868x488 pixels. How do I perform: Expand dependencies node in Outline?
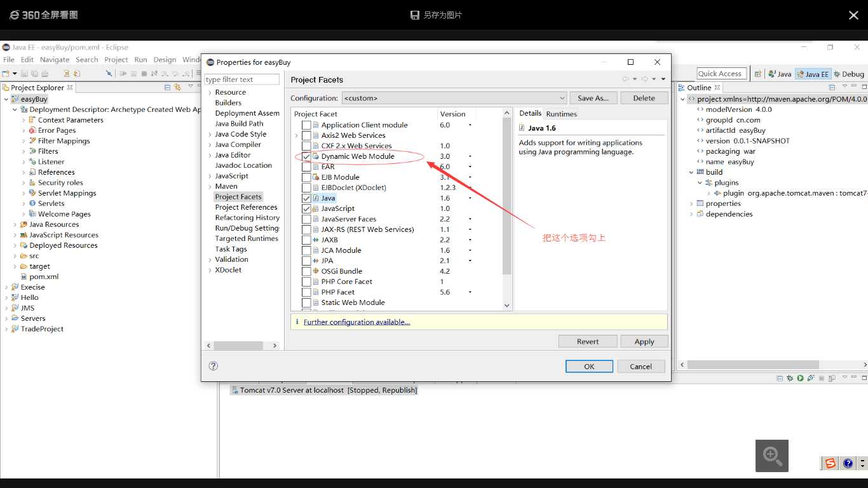[691, 214]
